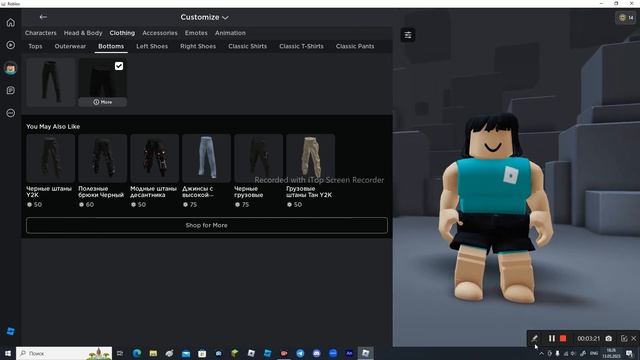This screenshot has width=640, height=360.
Task: Open the Tops subcategory
Action: (35, 46)
